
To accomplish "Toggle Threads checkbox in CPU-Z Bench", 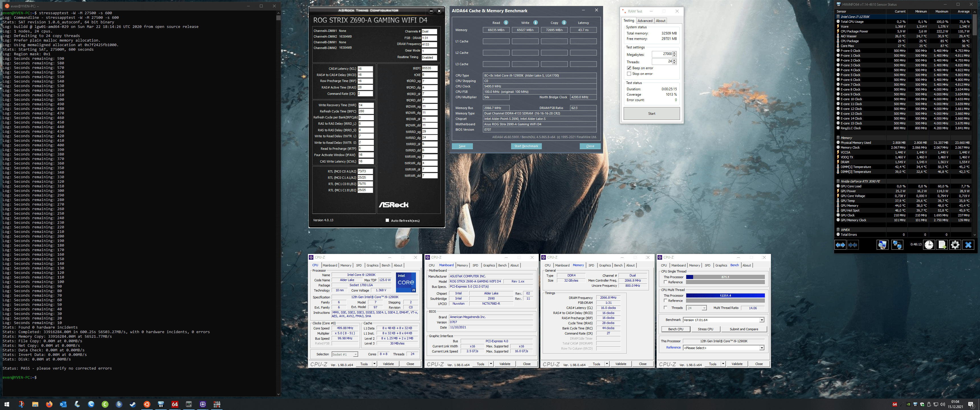I will tap(665, 308).
